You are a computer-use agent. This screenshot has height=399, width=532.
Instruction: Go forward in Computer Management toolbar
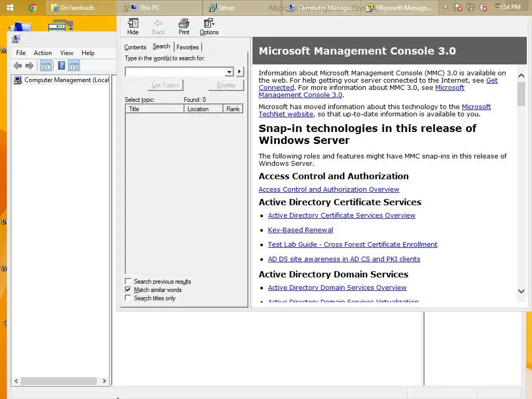pos(30,66)
